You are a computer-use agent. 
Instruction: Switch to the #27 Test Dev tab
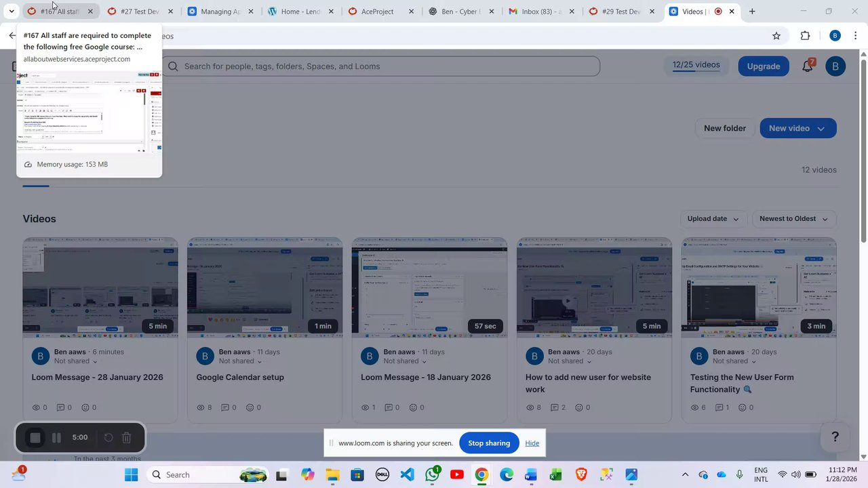coord(141,12)
